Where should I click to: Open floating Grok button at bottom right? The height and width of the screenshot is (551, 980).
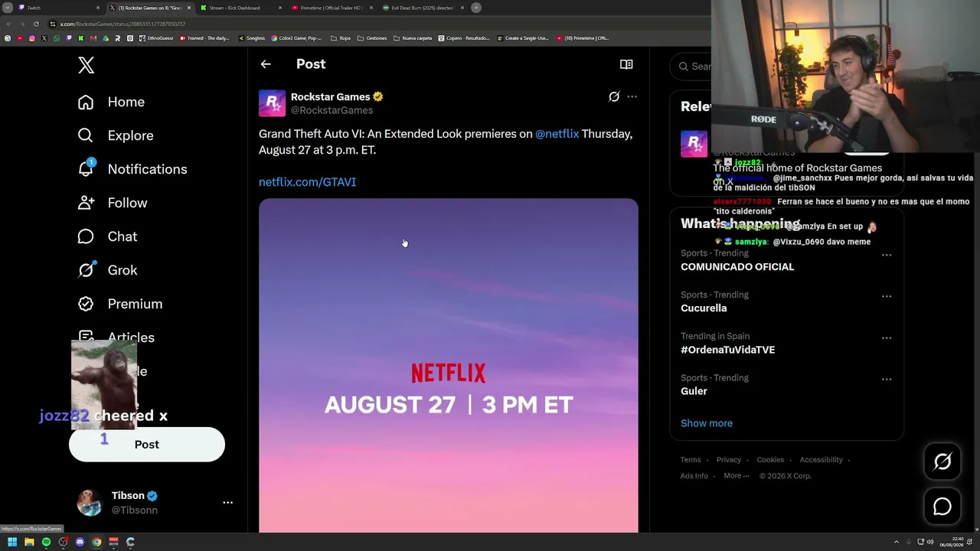pyautogui.click(x=942, y=461)
